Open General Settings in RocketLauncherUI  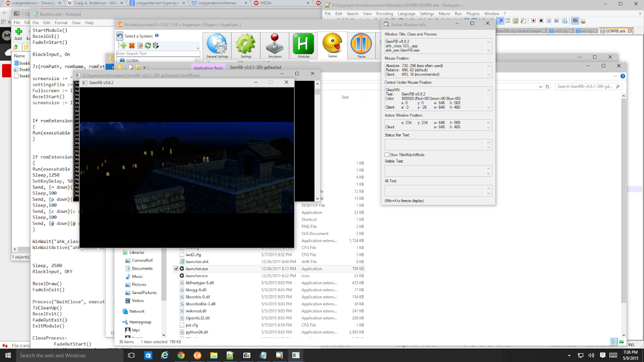217,45
